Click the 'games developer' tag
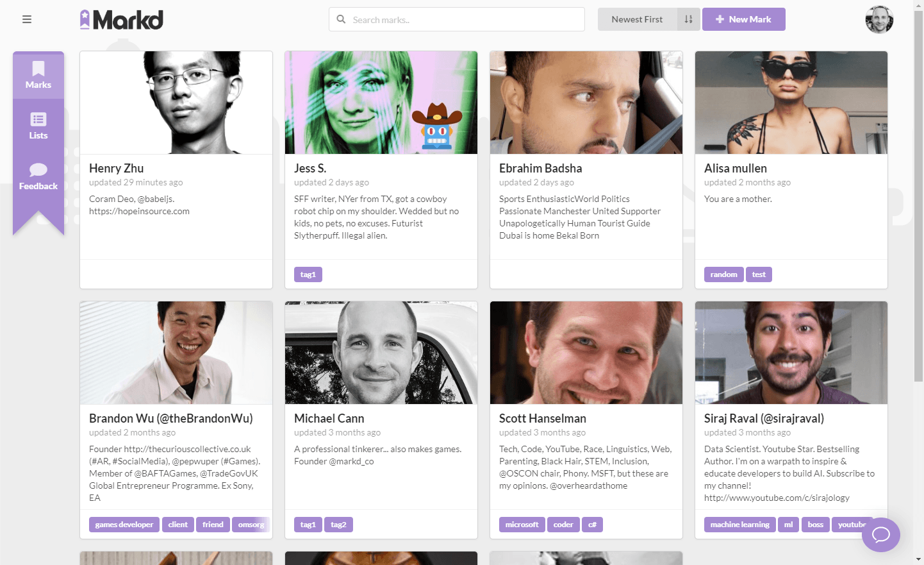924x565 pixels. [124, 525]
